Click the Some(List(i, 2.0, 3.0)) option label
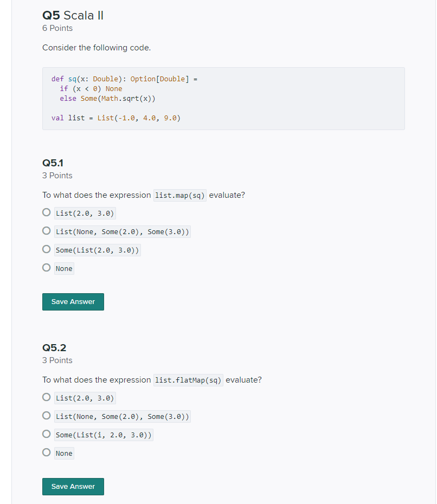 tap(104, 435)
